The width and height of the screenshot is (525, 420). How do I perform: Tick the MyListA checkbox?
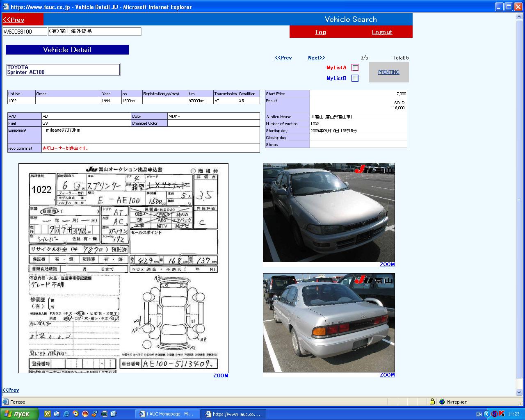point(355,68)
